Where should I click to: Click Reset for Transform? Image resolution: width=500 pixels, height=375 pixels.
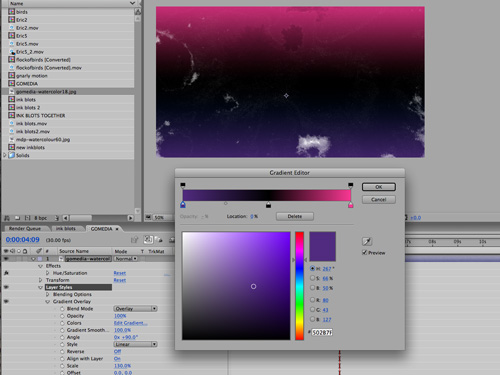(120, 280)
